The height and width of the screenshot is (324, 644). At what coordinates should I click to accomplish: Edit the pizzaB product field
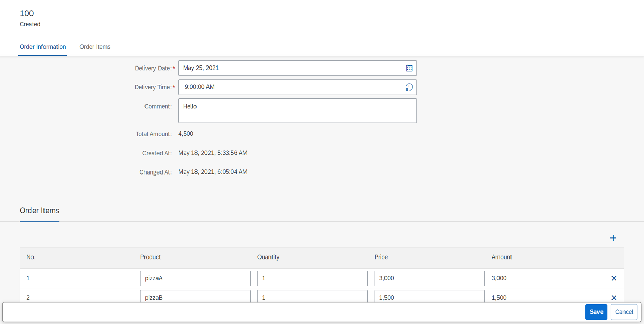(x=195, y=297)
